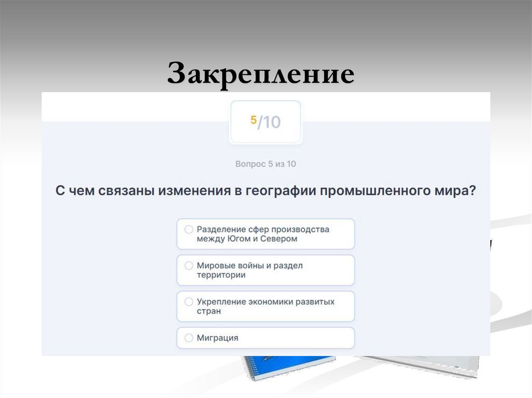Click the answer option 'Миграция'

(265, 338)
